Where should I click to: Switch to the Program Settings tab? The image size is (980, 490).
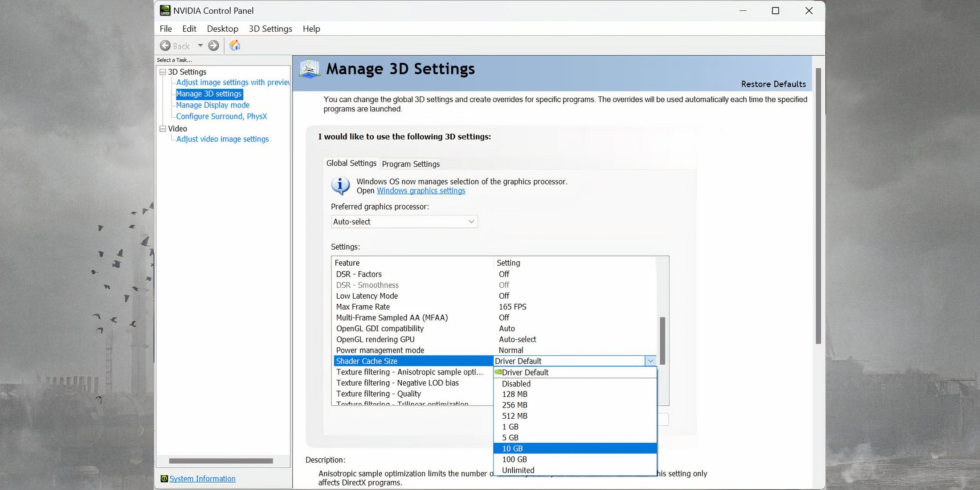[411, 164]
